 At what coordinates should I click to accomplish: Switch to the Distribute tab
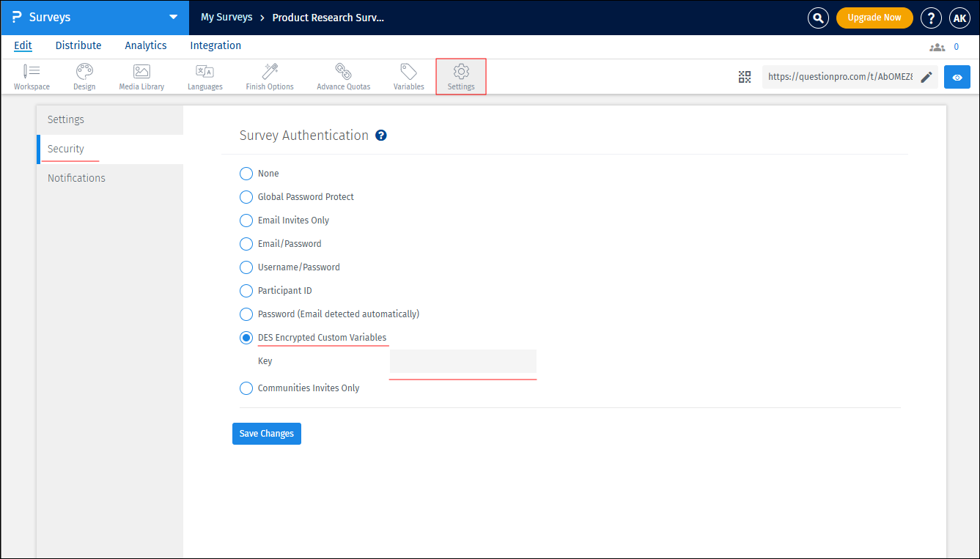(x=78, y=45)
